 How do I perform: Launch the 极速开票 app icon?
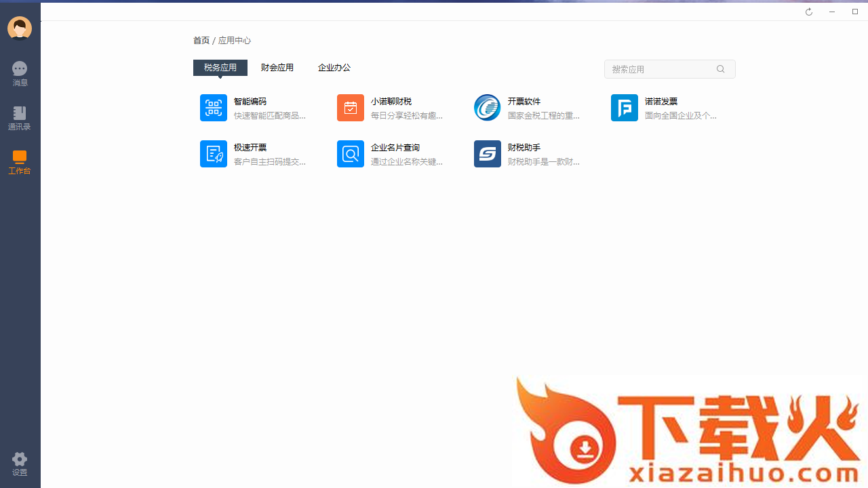click(x=214, y=154)
